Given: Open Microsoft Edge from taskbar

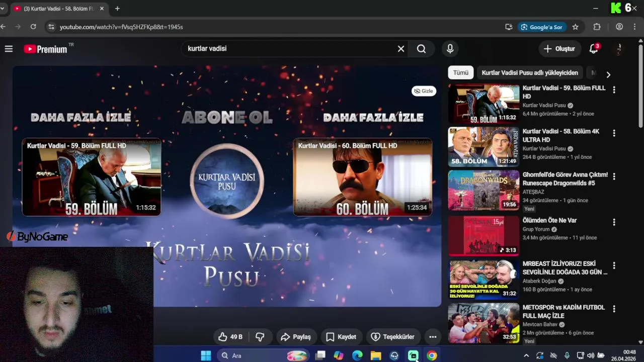Looking at the screenshot, I should pos(357,355).
